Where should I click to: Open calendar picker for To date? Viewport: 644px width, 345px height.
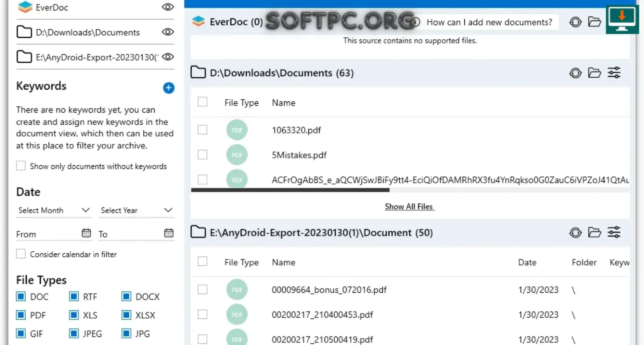click(x=169, y=233)
